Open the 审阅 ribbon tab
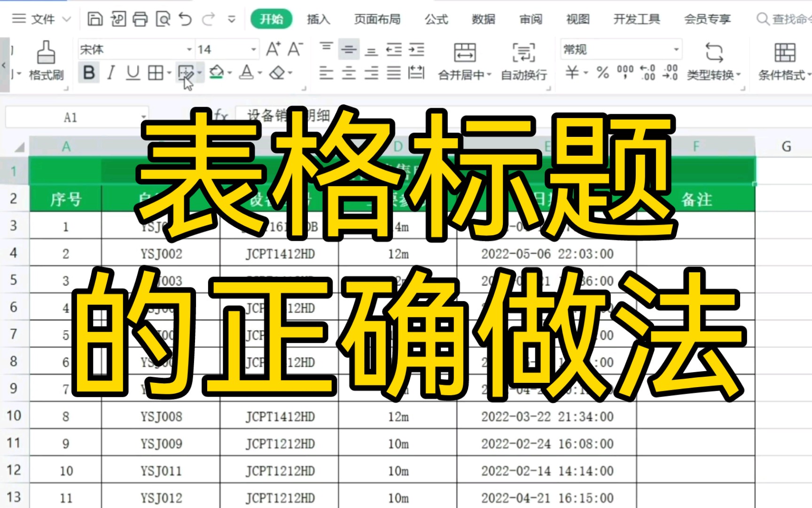Image resolution: width=812 pixels, height=508 pixels. (531, 19)
